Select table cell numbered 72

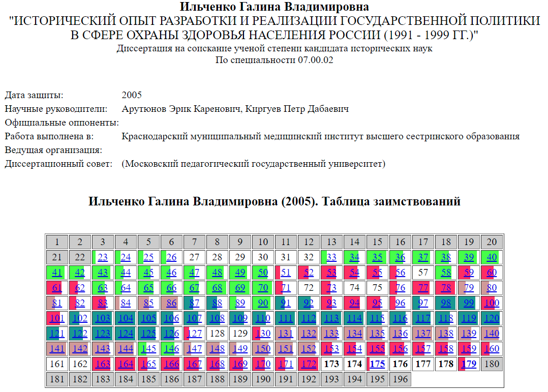(309, 288)
